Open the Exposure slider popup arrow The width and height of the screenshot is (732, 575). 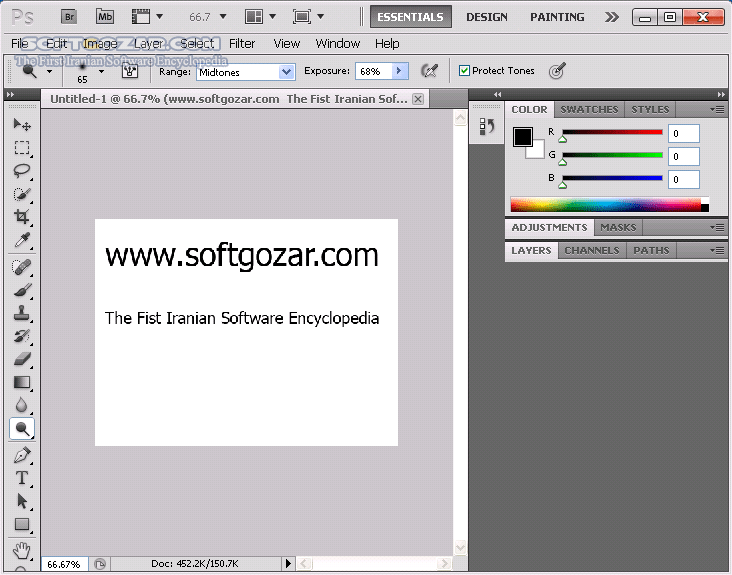pyautogui.click(x=399, y=71)
